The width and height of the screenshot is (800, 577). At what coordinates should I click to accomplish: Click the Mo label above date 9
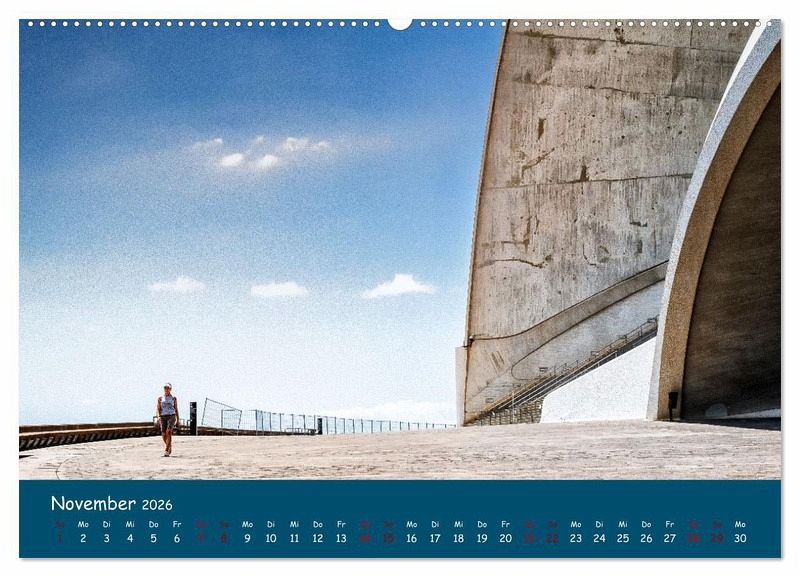point(247,524)
